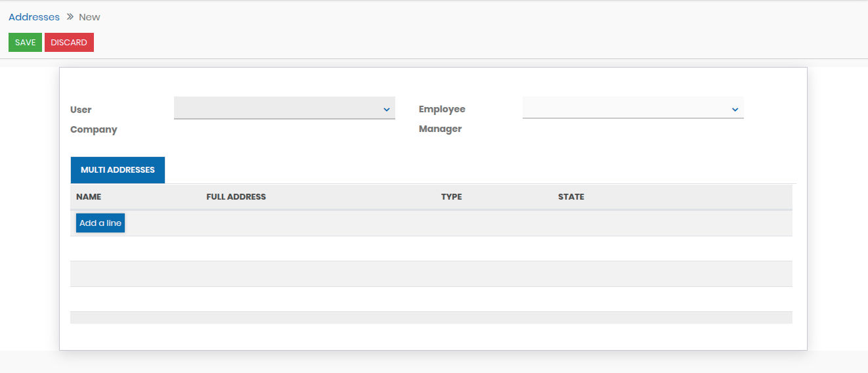This screenshot has width=868, height=373.
Task: Expand the User dropdown arrow
Action: pos(387,109)
